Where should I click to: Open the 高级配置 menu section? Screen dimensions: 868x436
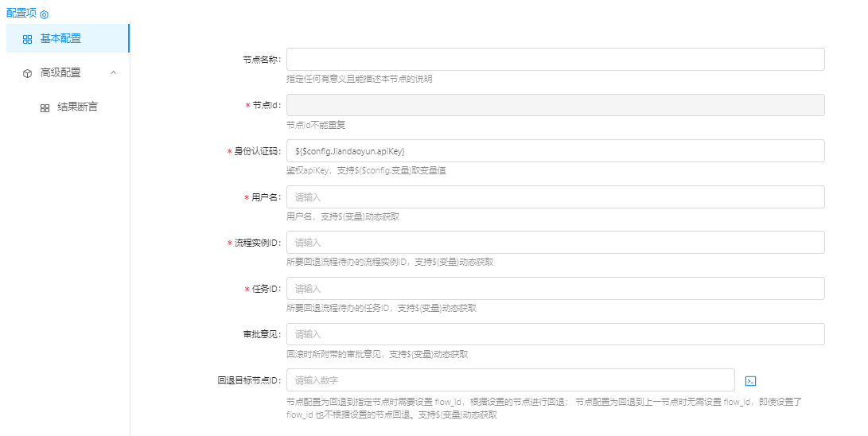pos(60,72)
